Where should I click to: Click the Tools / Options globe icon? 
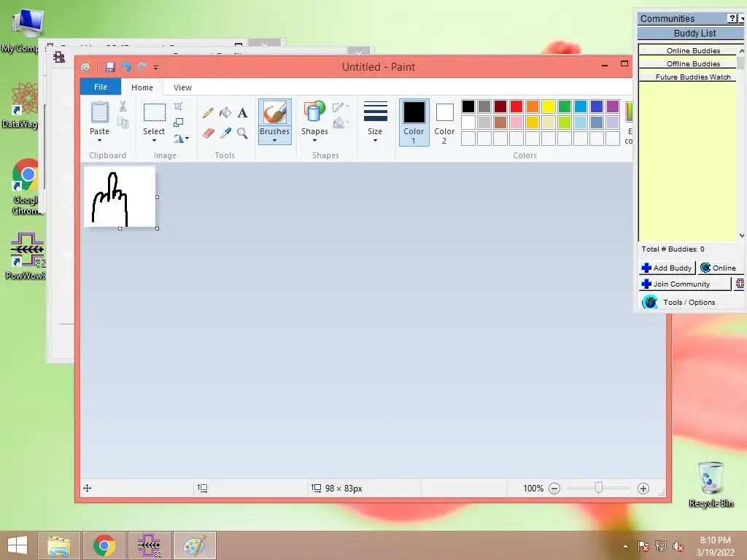(x=650, y=302)
